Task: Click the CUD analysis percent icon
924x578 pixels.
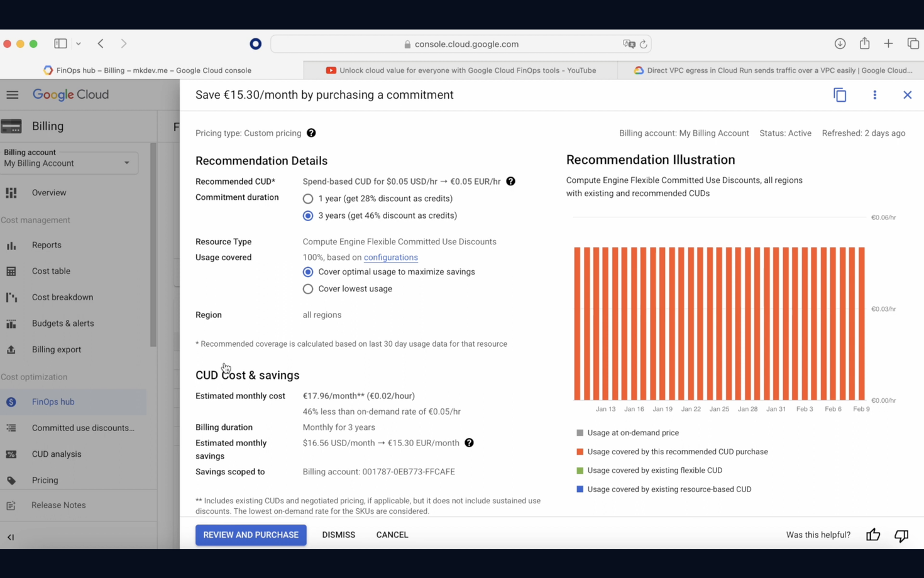Action: click(11, 454)
